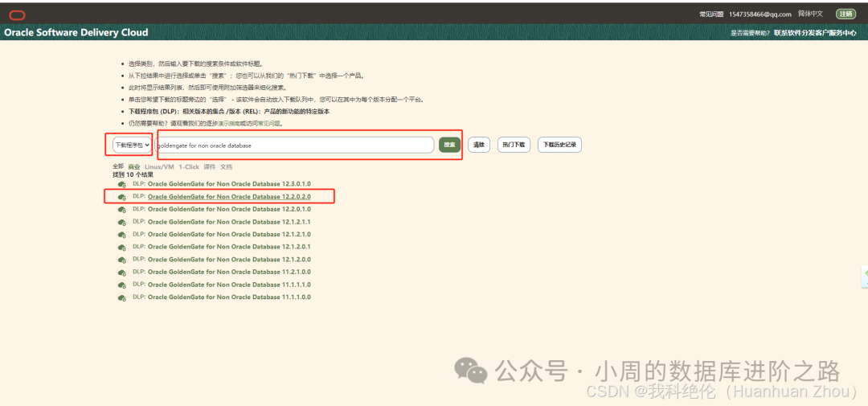This screenshot has height=406, width=868.
Task: Click account email 1547358466@qq.com
Action: tap(760, 14)
